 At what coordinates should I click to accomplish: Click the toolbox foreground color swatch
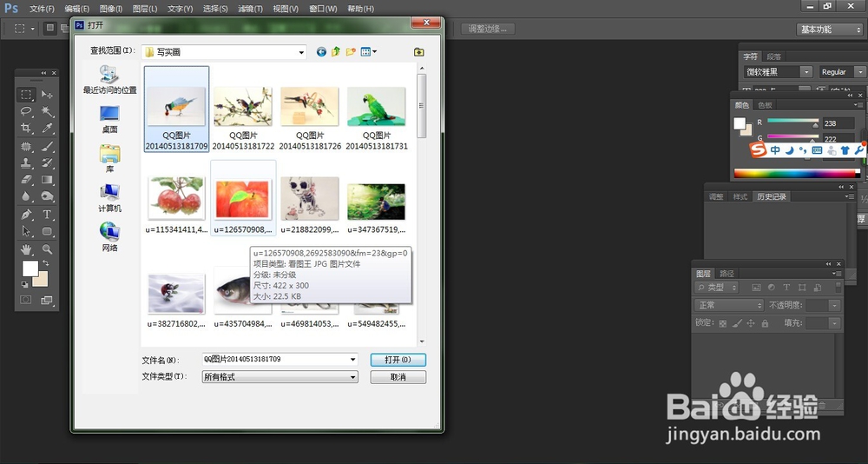click(30, 268)
